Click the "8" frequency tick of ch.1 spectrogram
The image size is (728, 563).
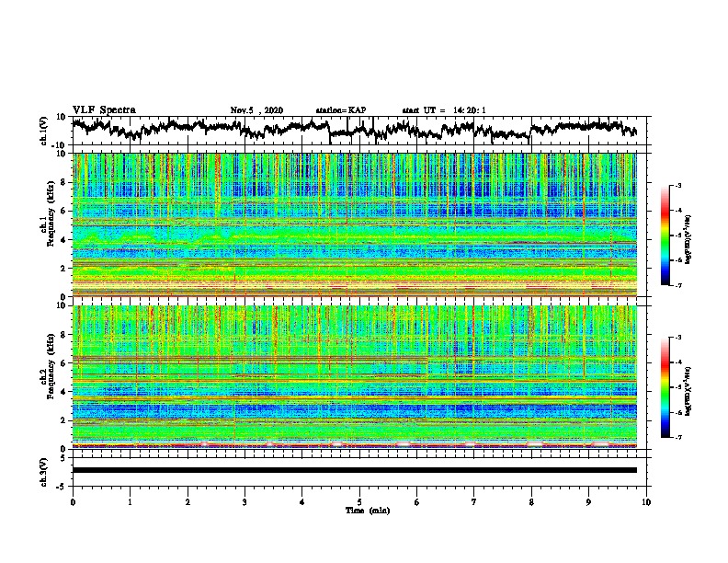pyautogui.click(x=64, y=182)
